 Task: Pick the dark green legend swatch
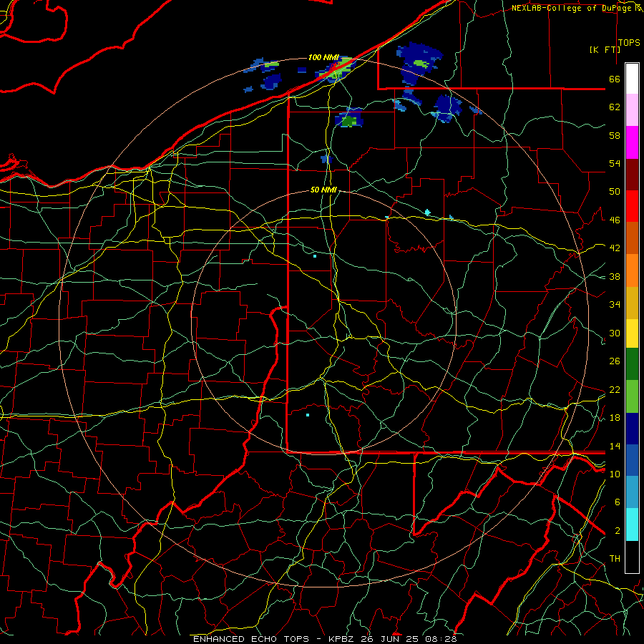(632, 364)
